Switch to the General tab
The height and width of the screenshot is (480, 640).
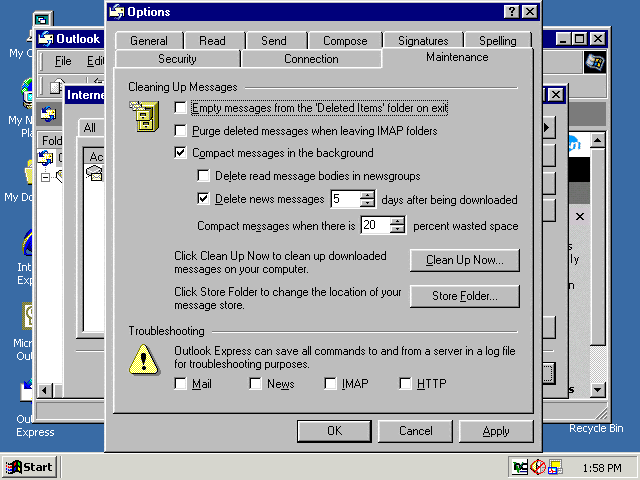149,41
